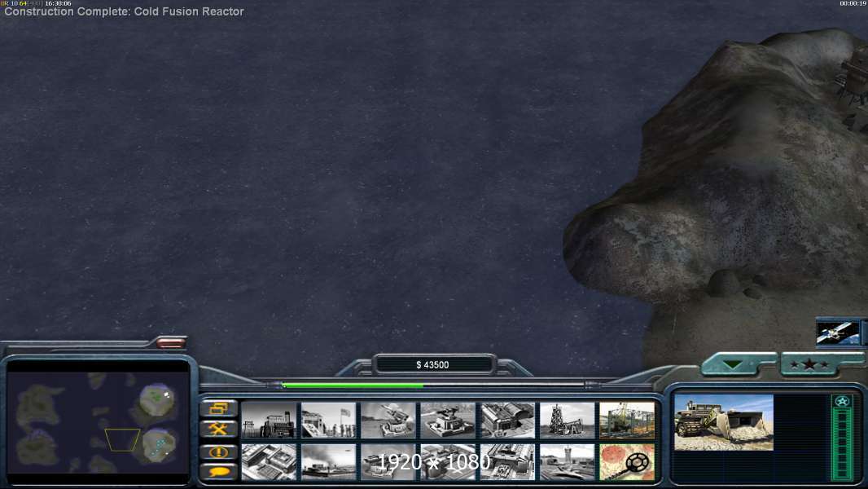Screen dimensions: 868x489
Task: Collapse the control bar with down arrow
Action: [734, 364]
